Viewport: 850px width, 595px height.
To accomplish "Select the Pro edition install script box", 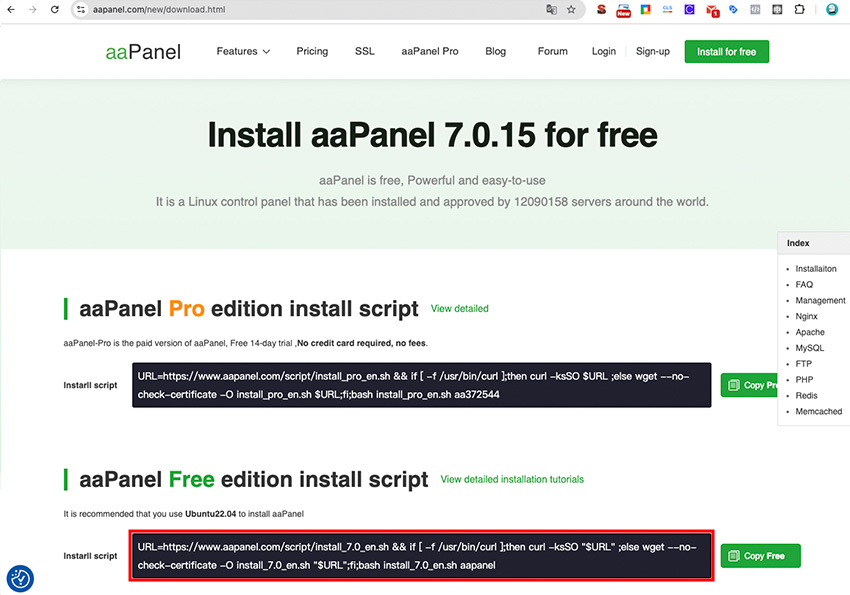I will 422,385.
